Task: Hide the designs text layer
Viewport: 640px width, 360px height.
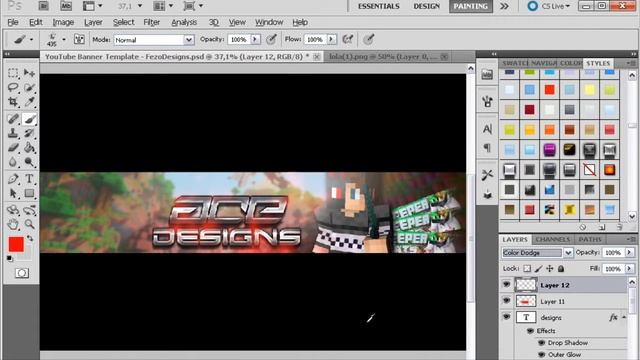Action: coord(507,317)
